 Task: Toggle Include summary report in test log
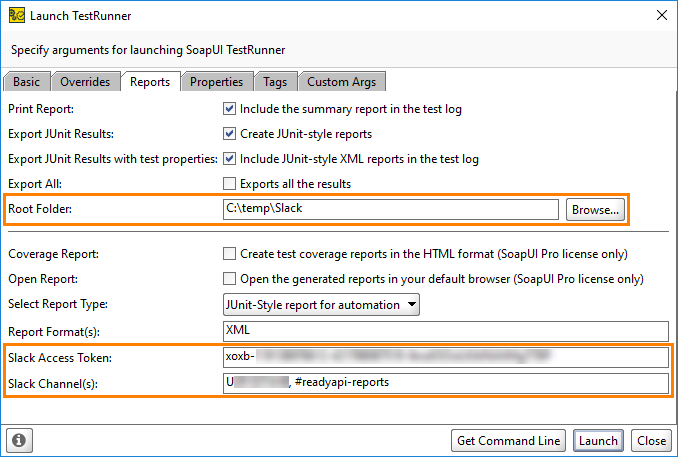click(x=229, y=109)
